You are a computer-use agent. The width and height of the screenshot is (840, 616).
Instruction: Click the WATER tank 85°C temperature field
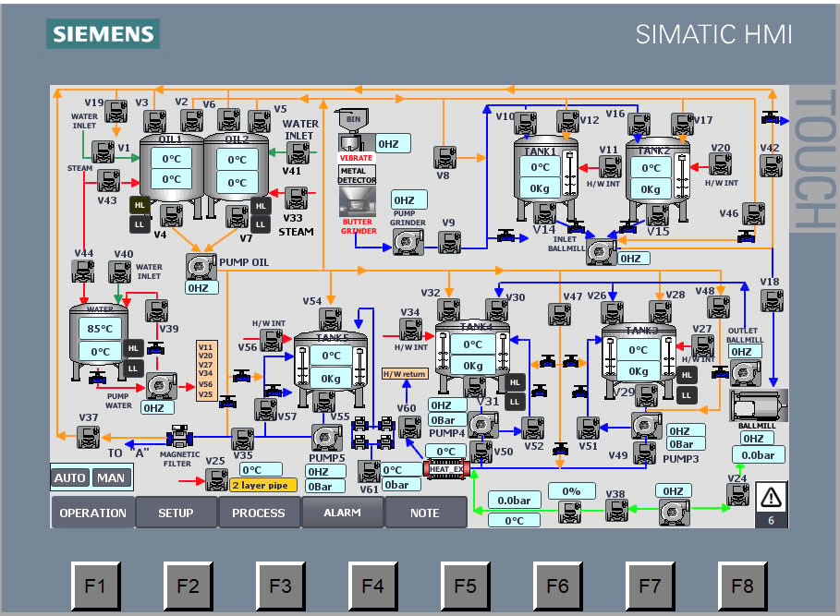(x=100, y=328)
